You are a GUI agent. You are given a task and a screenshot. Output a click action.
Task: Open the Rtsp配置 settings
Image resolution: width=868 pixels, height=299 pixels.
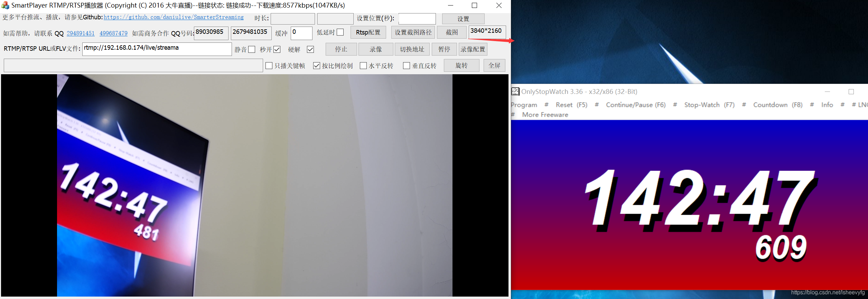[x=368, y=32]
